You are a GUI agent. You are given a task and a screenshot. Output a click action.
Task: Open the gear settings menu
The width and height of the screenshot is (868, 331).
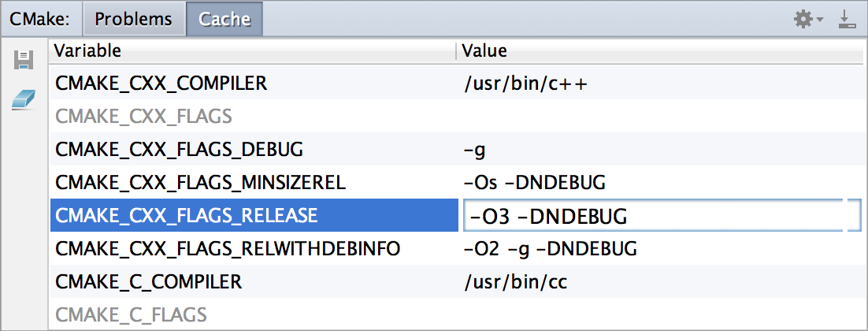tap(806, 20)
